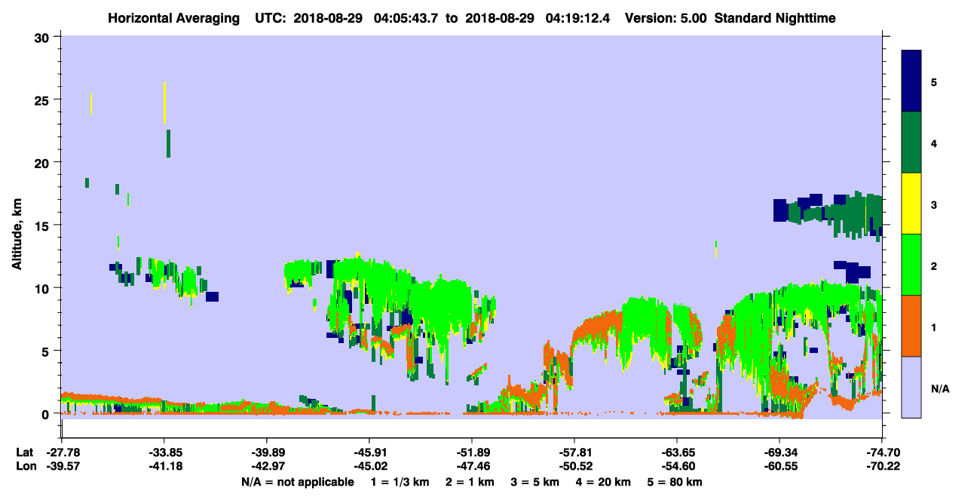Click the 'Lat' row label
Viewport: 980px width, 503px height.
(x=24, y=452)
